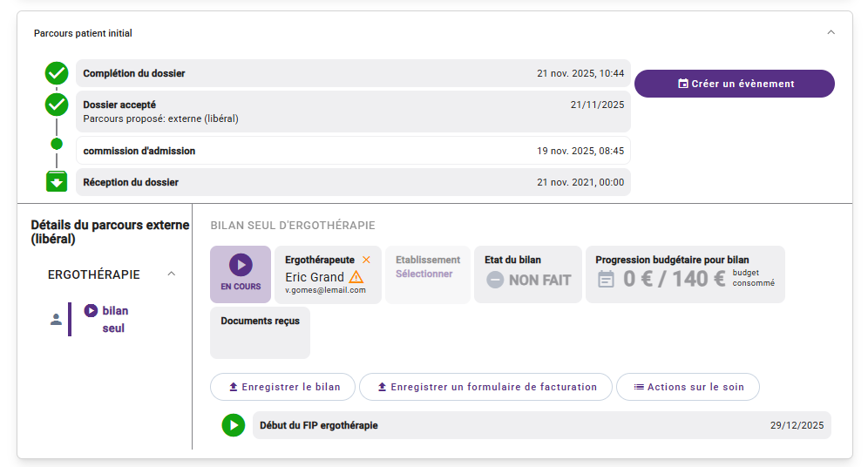Click the grey NON FAIT status icon
Image resolution: width=868 pixels, height=467 pixels.
(x=495, y=280)
